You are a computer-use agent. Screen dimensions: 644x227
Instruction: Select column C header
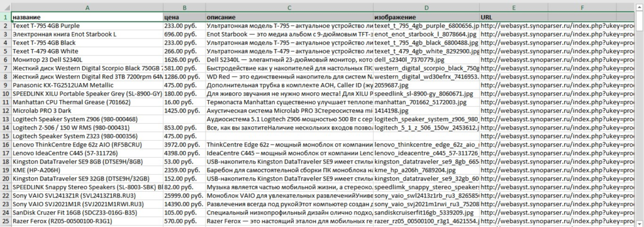point(289,8)
